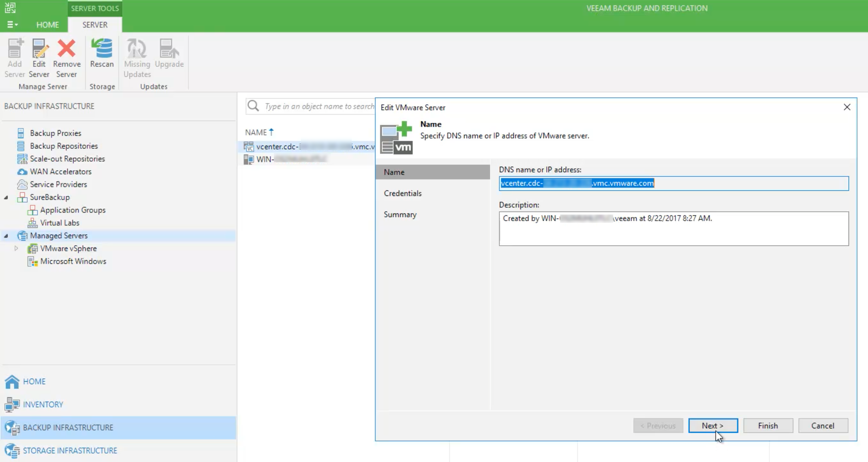868x462 pixels.
Task: Sort the list by NAME column header
Action: tap(256, 132)
